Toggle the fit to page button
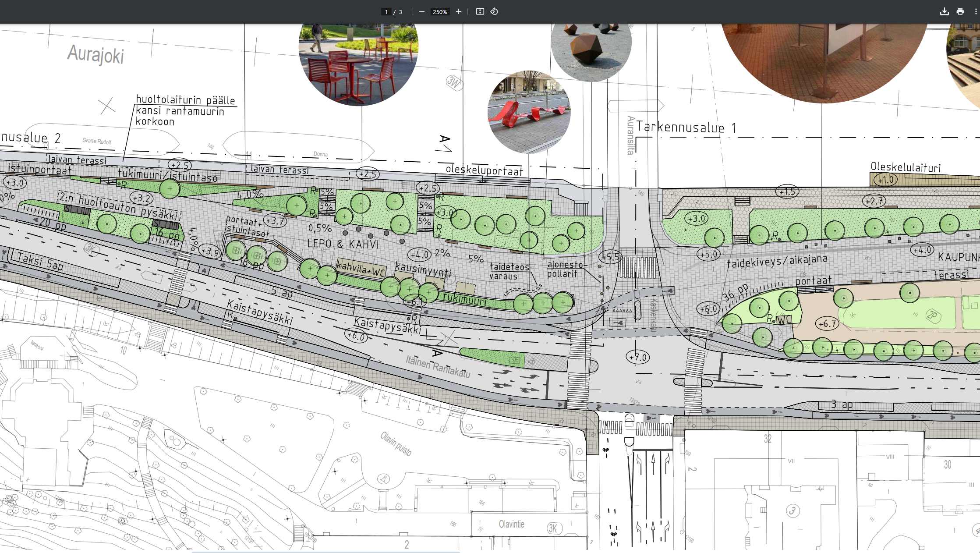 pos(480,12)
